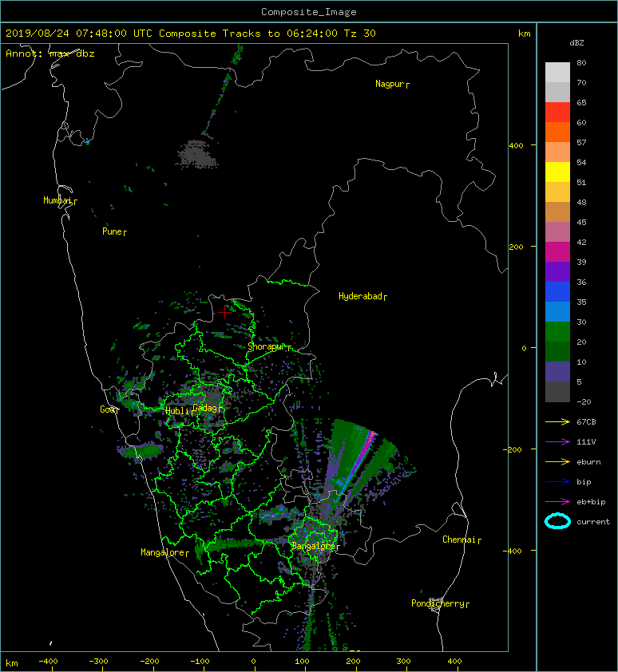Click the Goa label on the coast
The width and height of the screenshot is (618, 672).
coord(107,409)
